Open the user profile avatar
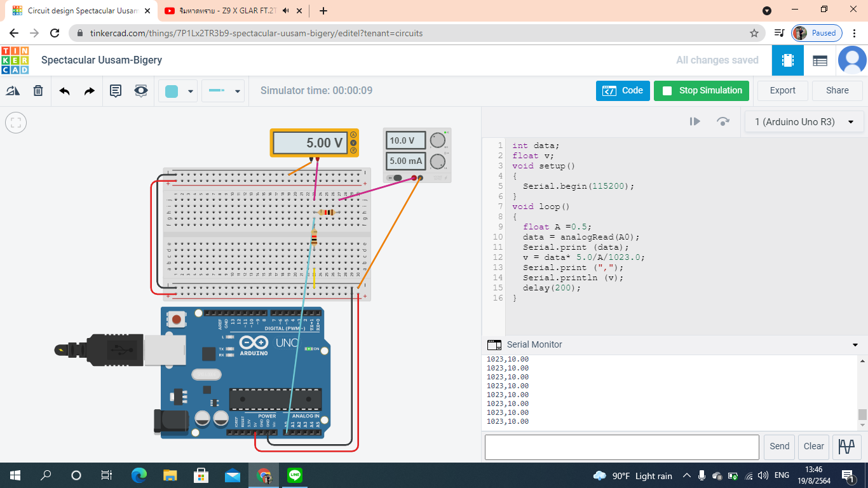 tap(852, 60)
